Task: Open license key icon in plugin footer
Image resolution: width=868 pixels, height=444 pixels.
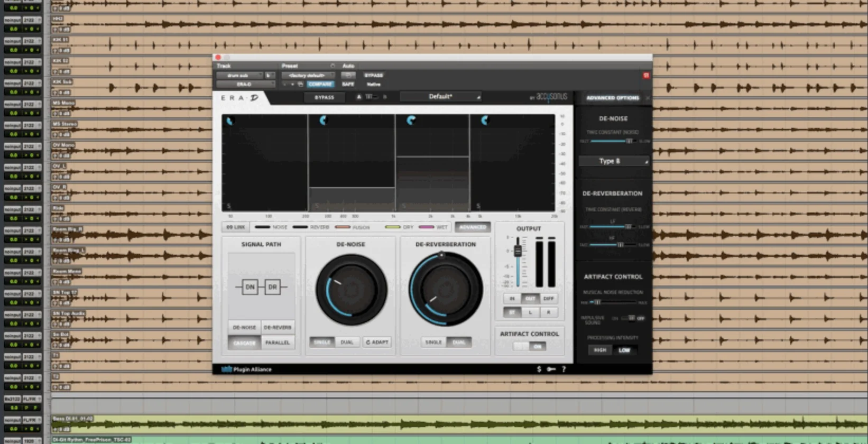Action: coord(551,369)
